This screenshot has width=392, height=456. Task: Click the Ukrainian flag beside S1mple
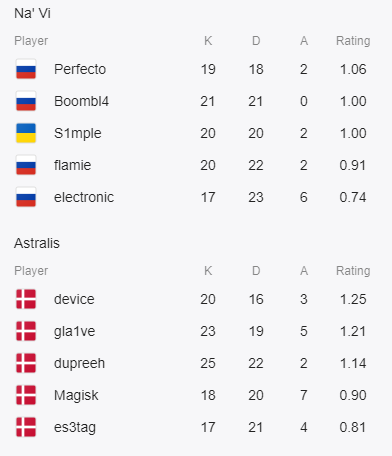[x=26, y=133]
